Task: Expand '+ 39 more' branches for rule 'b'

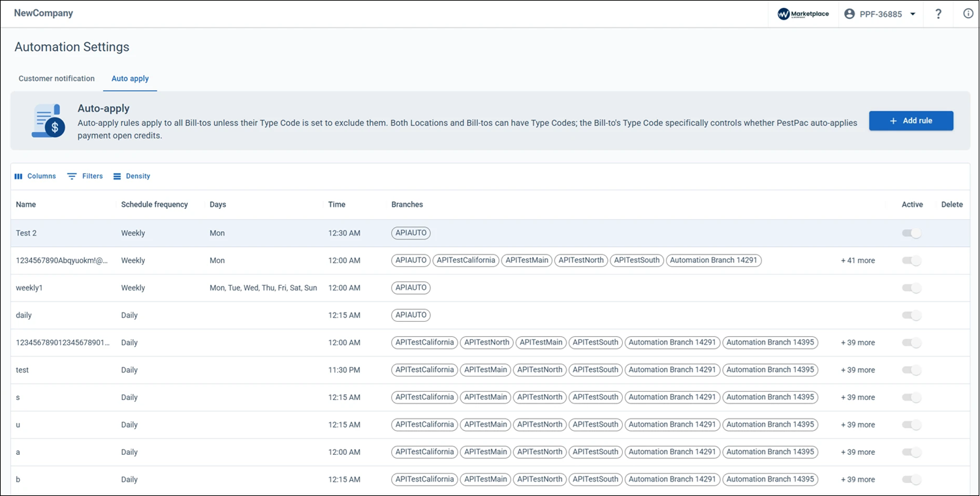Action: (x=858, y=480)
